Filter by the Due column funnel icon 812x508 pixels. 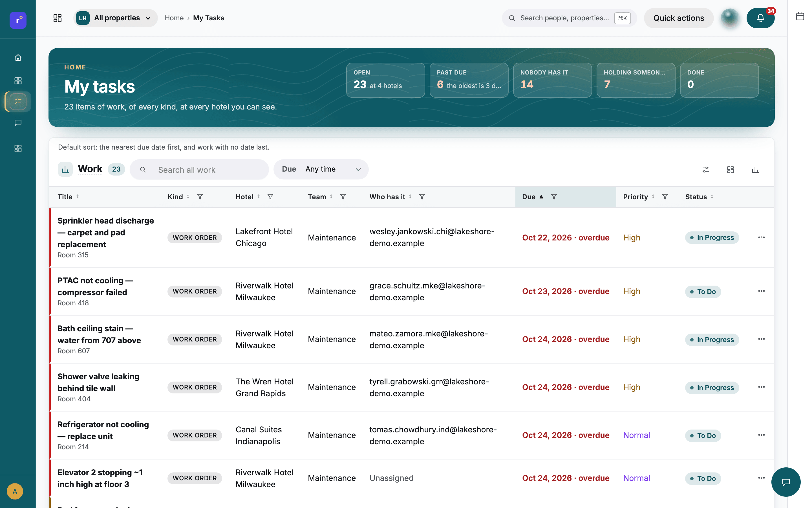(x=554, y=196)
